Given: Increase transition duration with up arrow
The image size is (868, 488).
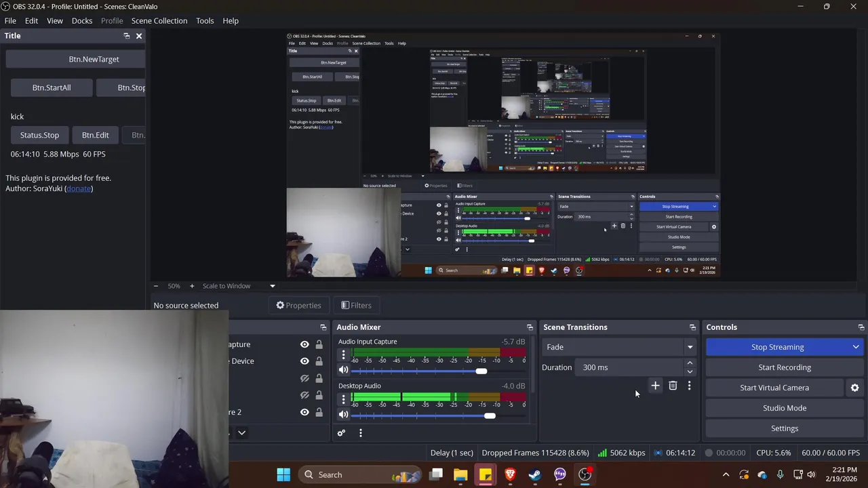Looking at the screenshot, I should [x=690, y=363].
